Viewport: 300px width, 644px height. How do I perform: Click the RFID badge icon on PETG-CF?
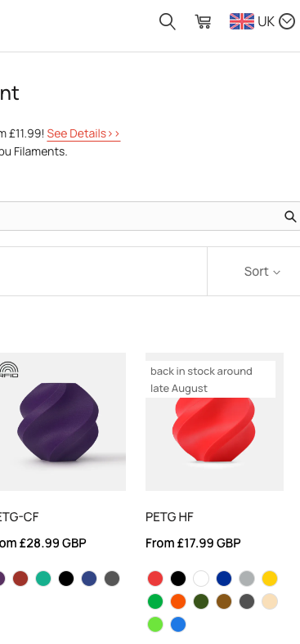(9, 370)
